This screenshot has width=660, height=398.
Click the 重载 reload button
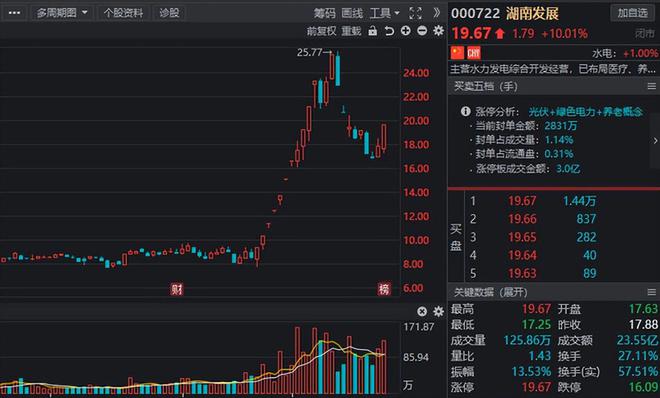351,31
